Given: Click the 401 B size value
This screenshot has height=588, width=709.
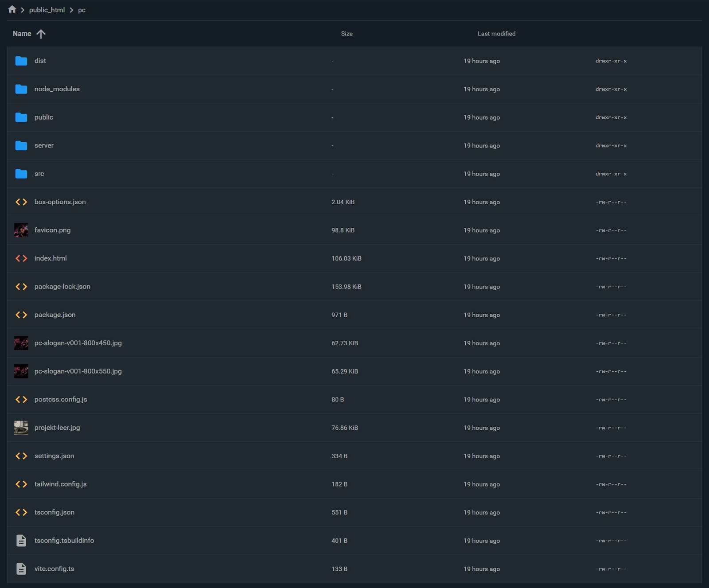Looking at the screenshot, I should pyautogui.click(x=339, y=541).
